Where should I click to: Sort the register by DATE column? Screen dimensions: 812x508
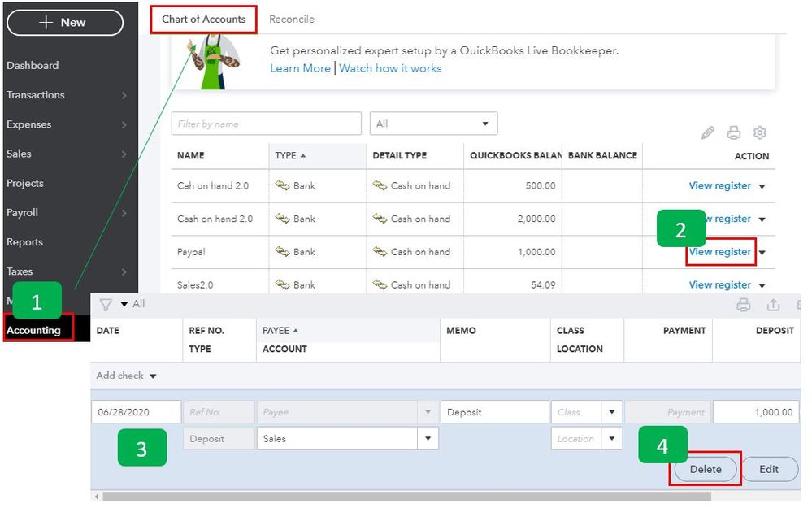[x=108, y=330]
